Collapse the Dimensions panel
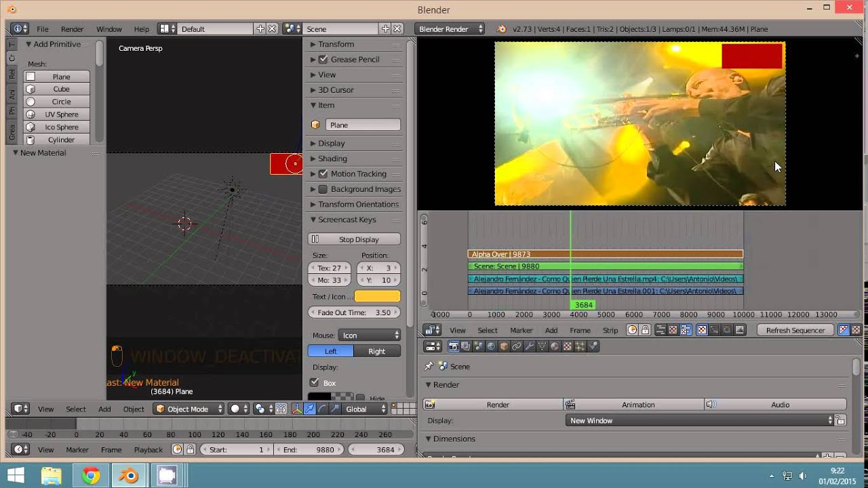 [x=454, y=439]
